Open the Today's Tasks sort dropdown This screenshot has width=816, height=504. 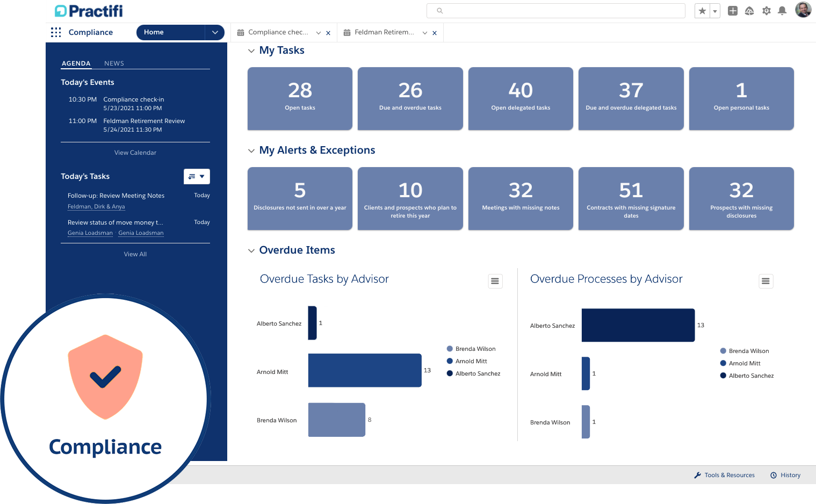197,176
